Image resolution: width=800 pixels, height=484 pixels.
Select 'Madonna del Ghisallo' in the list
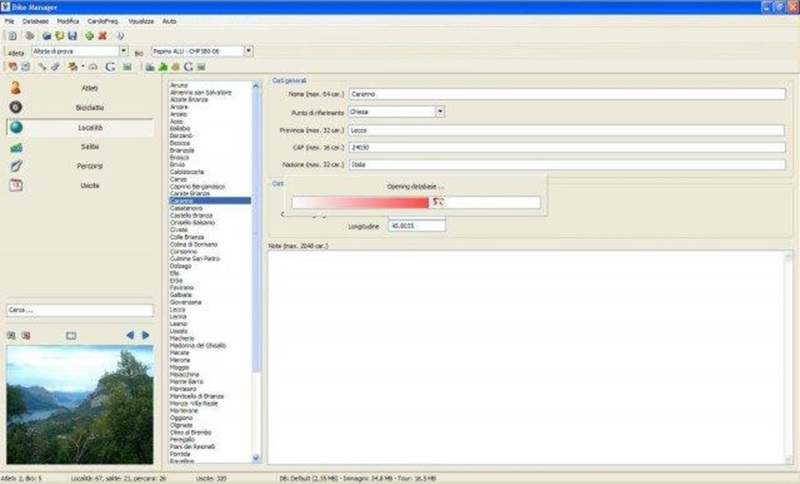click(x=198, y=346)
